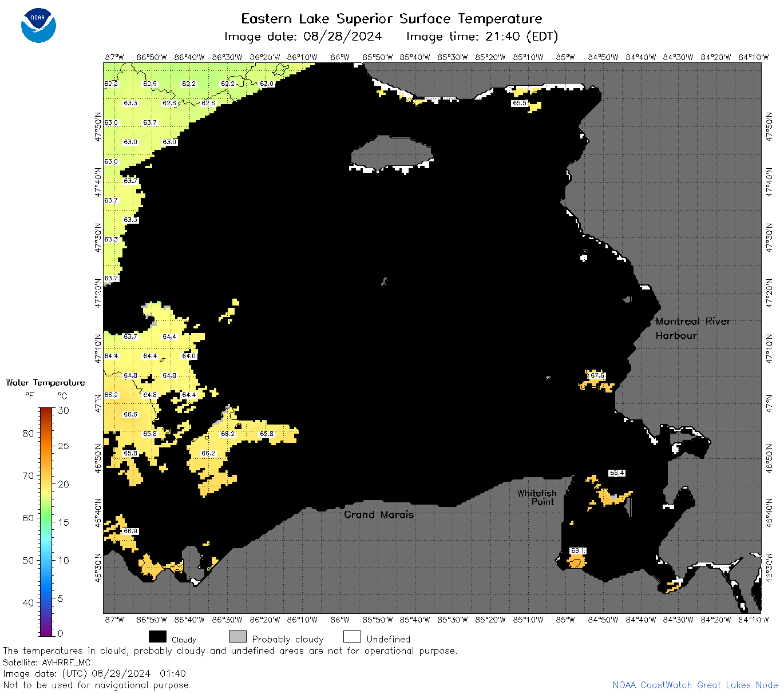Click the 66.9 temperature reading
Image resolution: width=784 pixels, height=694 pixels.
130,532
